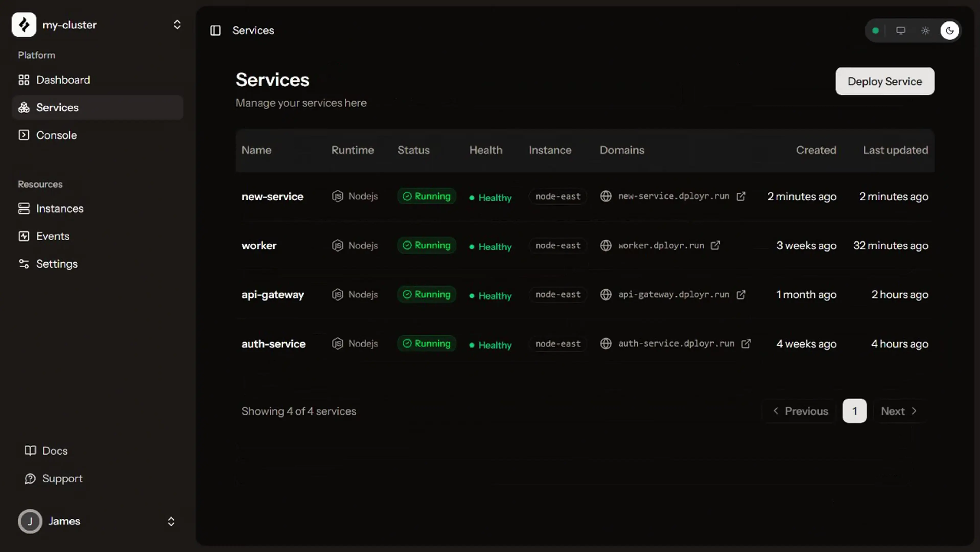The height and width of the screenshot is (552, 980).
Task: Toggle the sidebar panel icon
Action: (215, 30)
